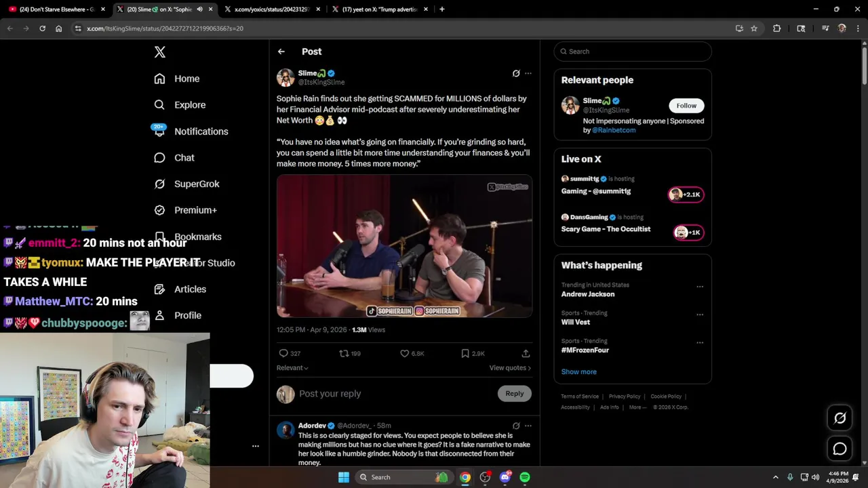The height and width of the screenshot is (488, 868).
Task: Open the floating Grok button
Action: tap(840, 418)
